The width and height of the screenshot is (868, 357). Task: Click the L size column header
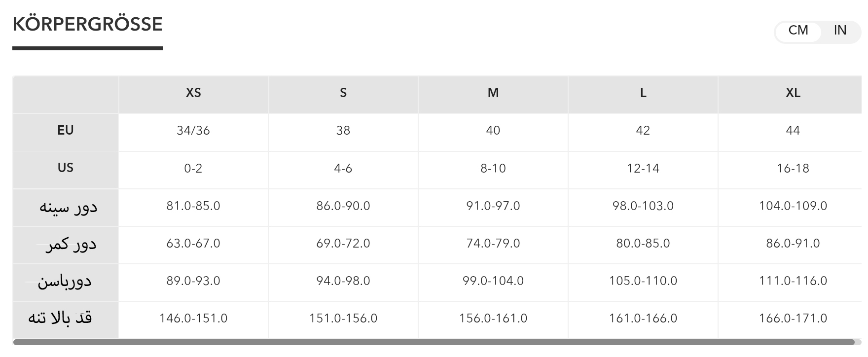tap(643, 93)
